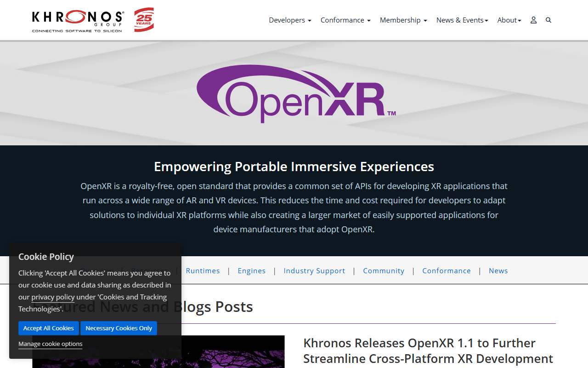Choose Necessary Cookies Only

119,328
